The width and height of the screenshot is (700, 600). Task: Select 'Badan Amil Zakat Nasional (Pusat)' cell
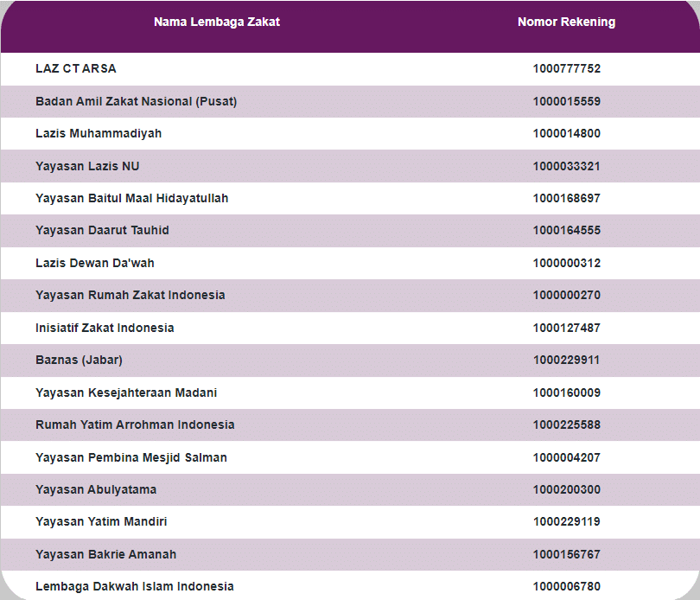point(137,101)
